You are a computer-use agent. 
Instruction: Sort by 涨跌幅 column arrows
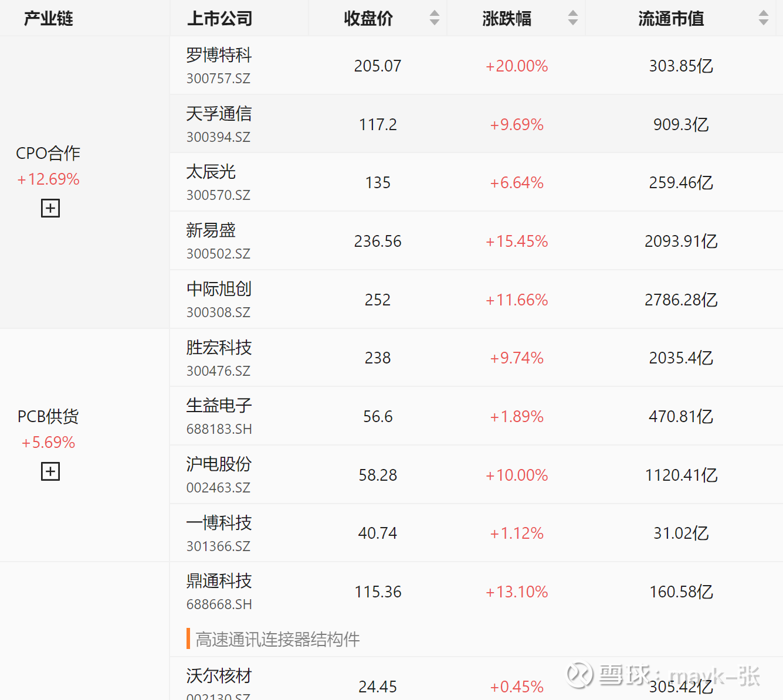click(x=573, y=18)
